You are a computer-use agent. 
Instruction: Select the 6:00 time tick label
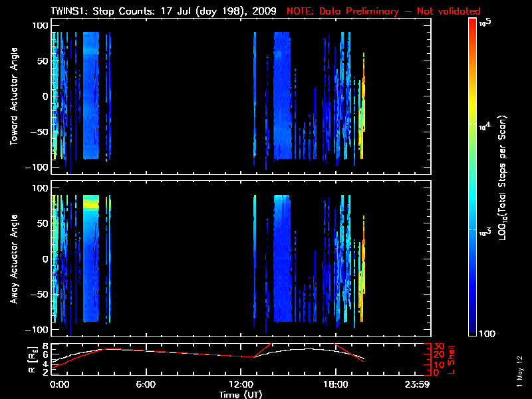[x=146, y=384]
